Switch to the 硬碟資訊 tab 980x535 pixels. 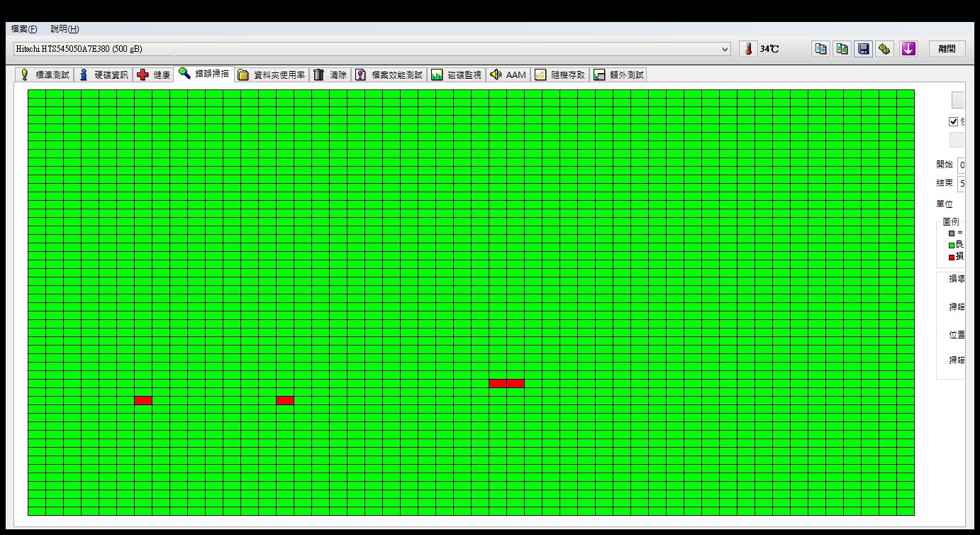click(x=104, y=75)
